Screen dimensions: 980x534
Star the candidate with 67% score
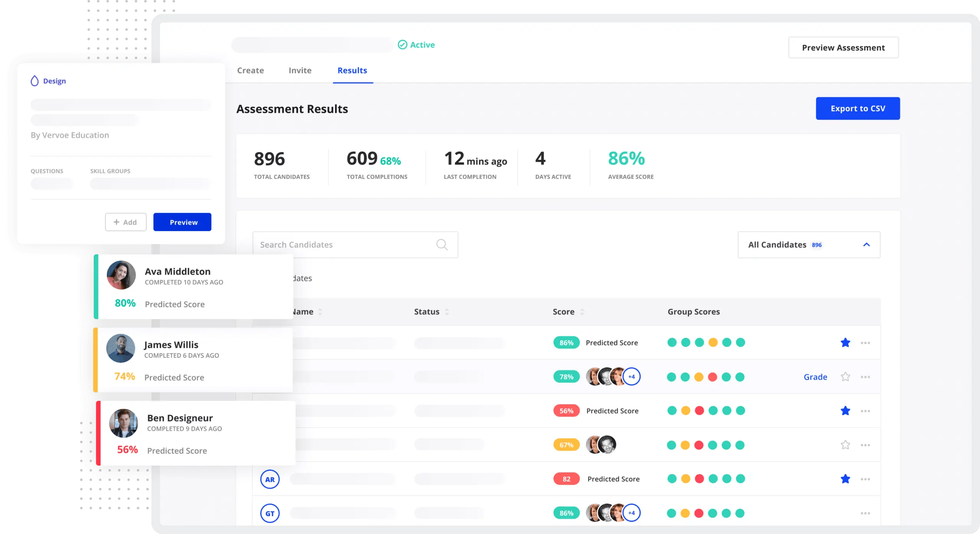tap(845, 445)
